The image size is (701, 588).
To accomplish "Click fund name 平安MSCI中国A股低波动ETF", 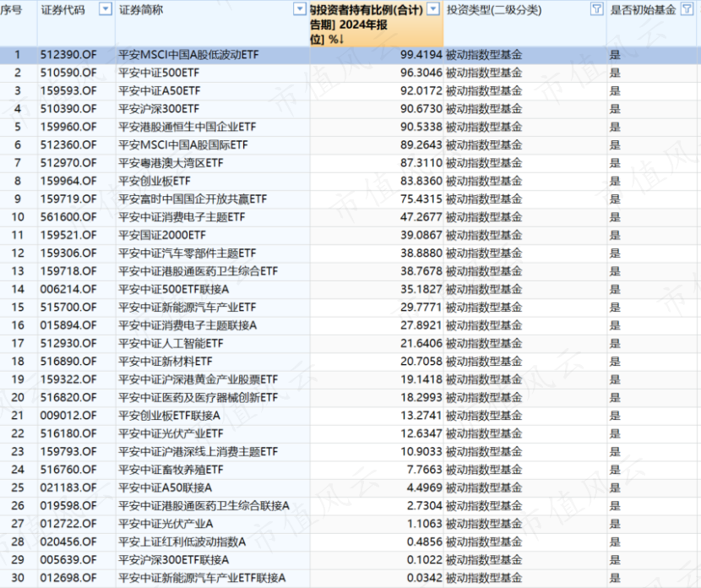I will [x=188, y=55].
